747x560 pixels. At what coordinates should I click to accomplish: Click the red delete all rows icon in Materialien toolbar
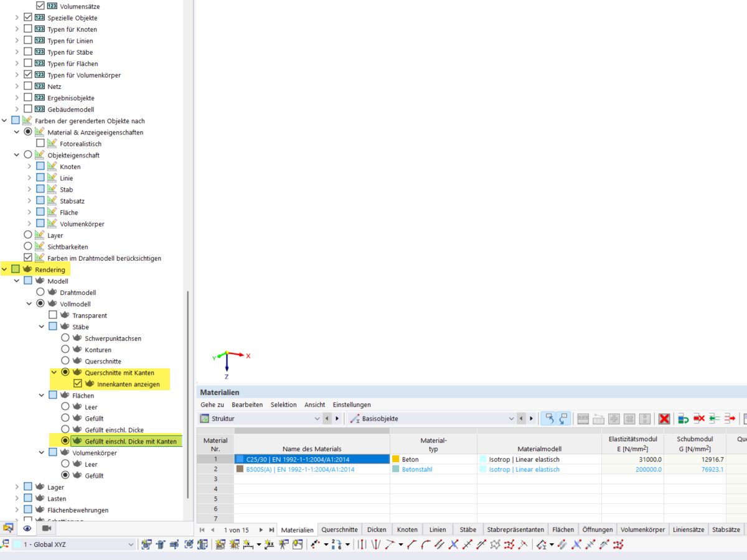tap(664, 418)
